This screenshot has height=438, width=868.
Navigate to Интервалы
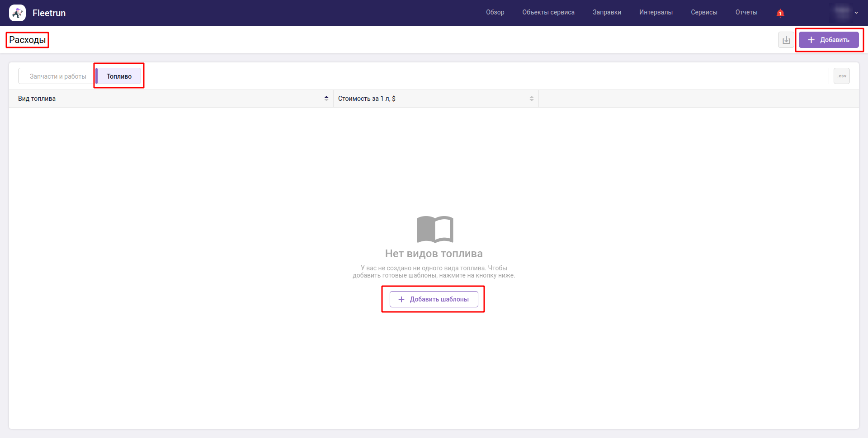click(656, 13)
